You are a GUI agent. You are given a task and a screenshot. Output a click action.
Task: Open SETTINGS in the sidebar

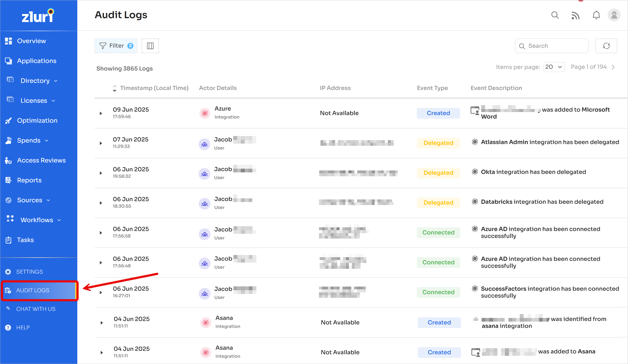pos(29,272)
